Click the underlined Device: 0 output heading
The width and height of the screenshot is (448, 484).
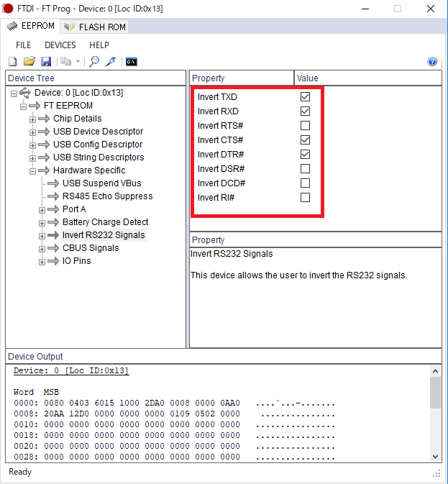(71, 370)
